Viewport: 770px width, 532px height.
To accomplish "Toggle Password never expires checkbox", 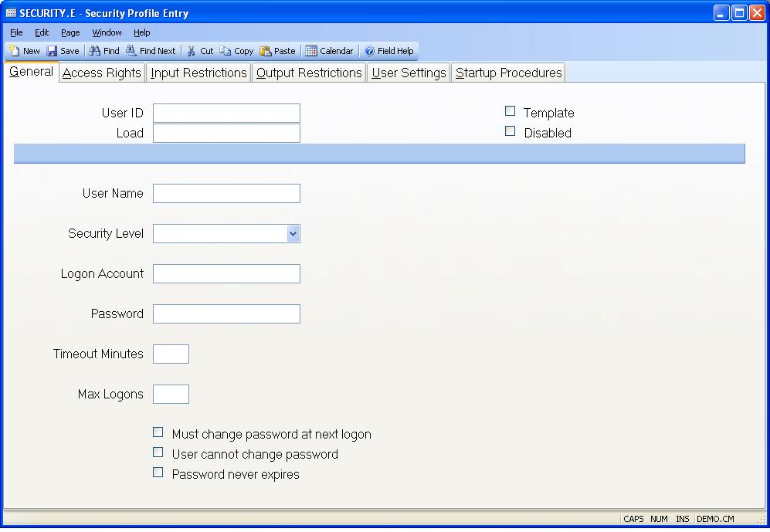I will [x=158, y=473].
